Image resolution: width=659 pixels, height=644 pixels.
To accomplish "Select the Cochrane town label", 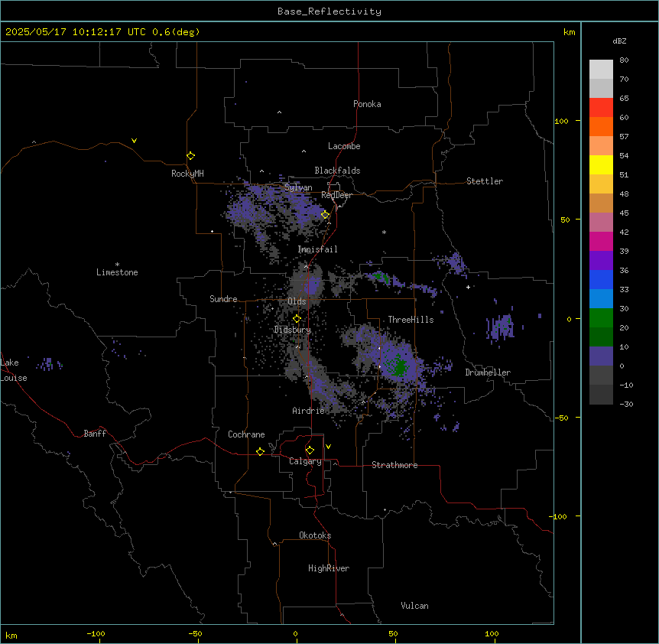I will pyautogui.click(x=246, y=434).
